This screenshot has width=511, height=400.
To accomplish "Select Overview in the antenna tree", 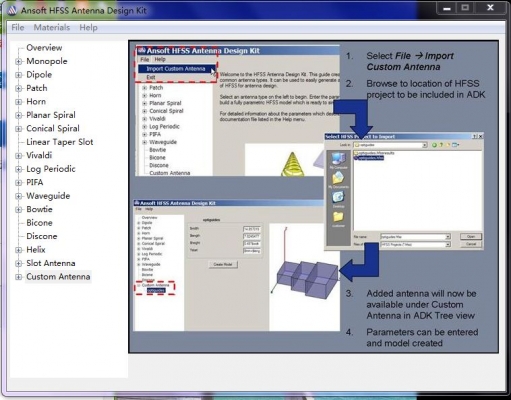I will coord(44,48).
